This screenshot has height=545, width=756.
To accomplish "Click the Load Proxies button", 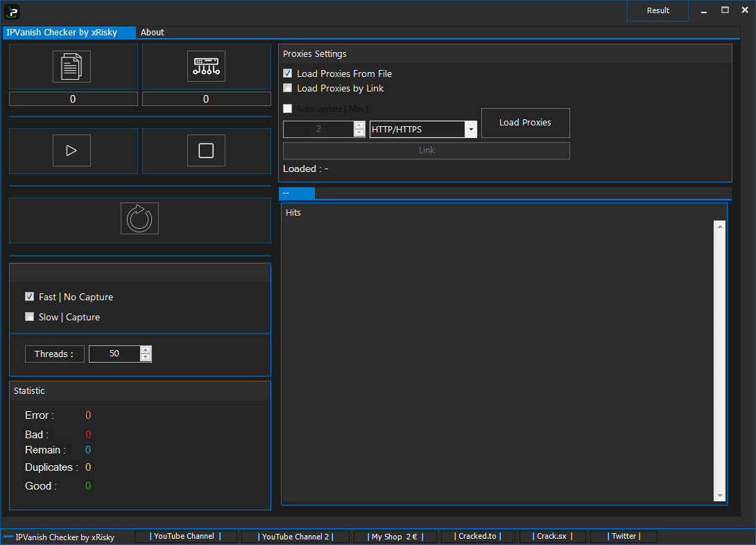I will pos(525,123).
